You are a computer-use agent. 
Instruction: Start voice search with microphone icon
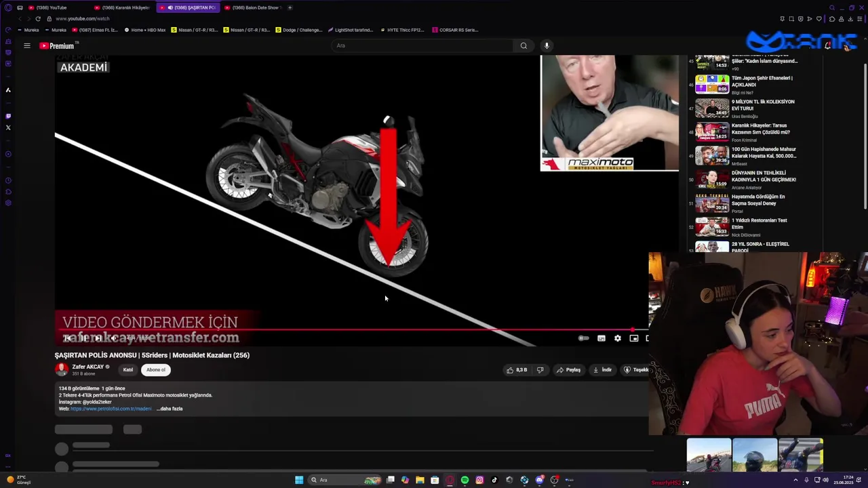[x=547, y=45]
